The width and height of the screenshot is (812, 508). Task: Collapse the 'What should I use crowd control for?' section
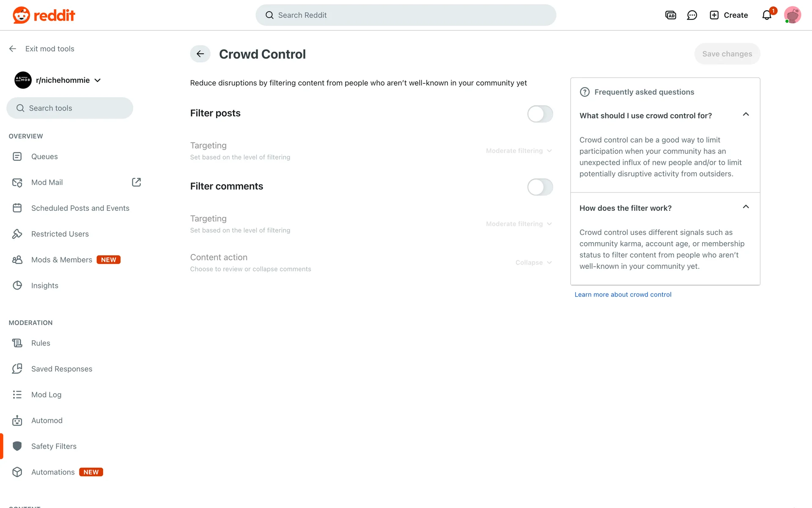click(746, 115)
